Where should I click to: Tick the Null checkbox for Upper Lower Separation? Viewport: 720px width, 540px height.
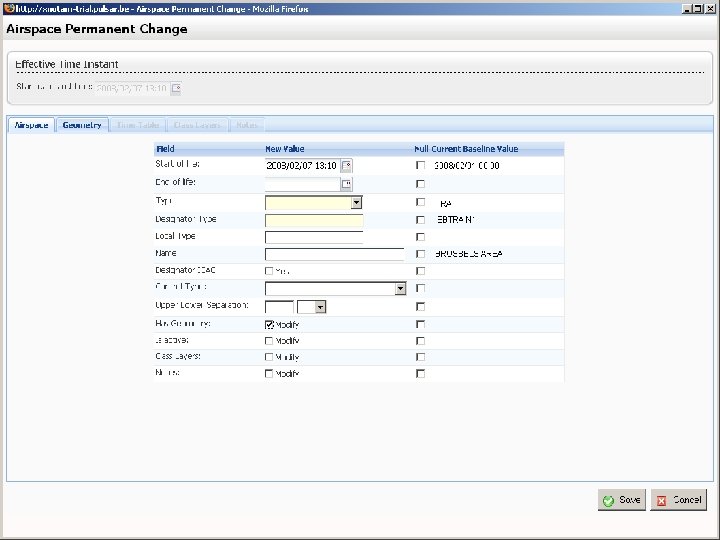point(420,306)
